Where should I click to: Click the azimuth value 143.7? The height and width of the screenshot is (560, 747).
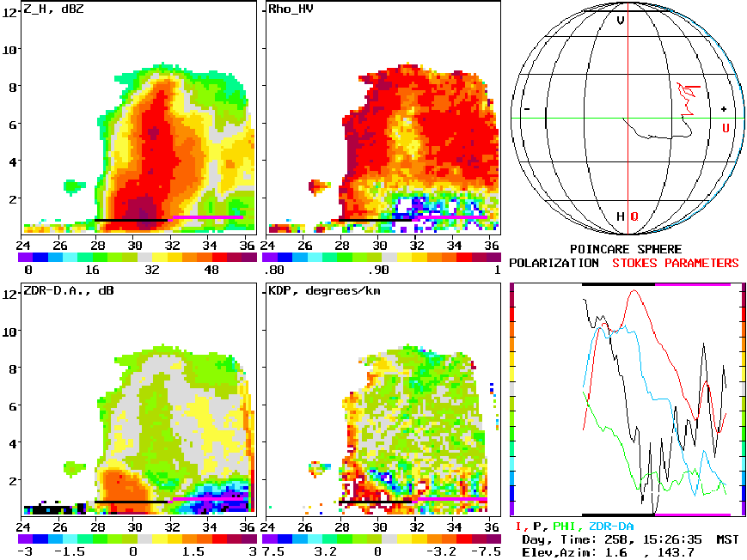pos(675,553)
